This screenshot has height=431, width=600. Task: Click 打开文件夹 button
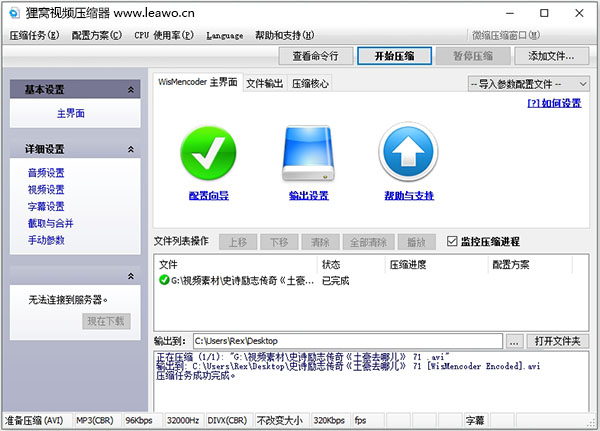coord(558,341)
